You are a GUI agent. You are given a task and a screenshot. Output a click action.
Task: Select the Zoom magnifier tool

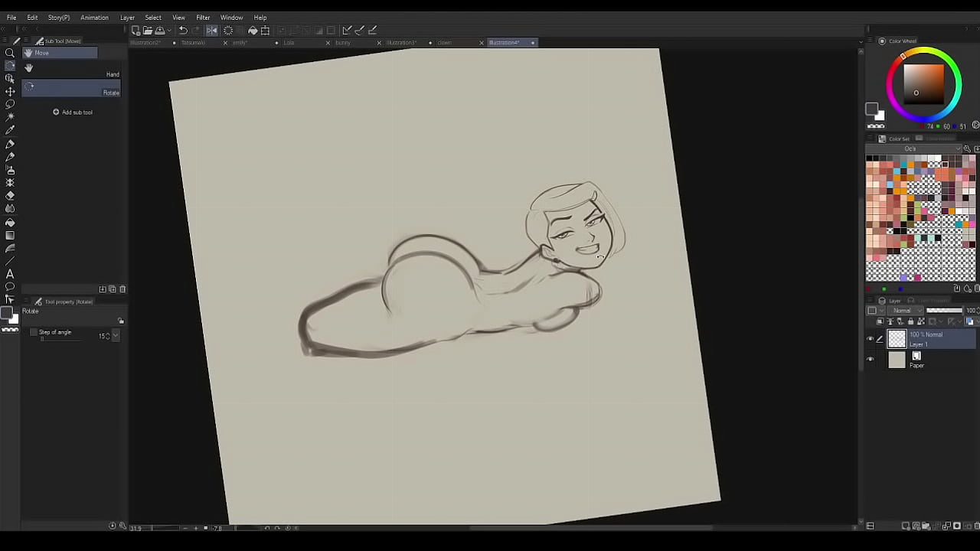pos(10,53)
